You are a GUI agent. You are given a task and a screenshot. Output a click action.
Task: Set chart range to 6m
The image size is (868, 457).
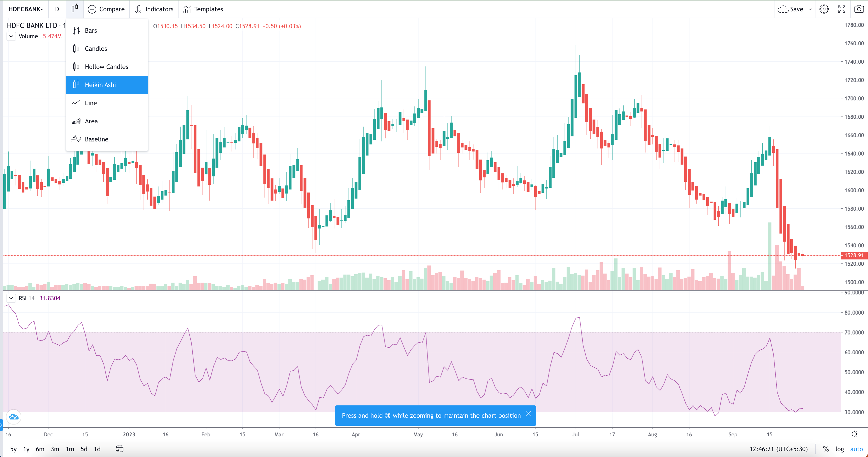[x=40, y=449]
